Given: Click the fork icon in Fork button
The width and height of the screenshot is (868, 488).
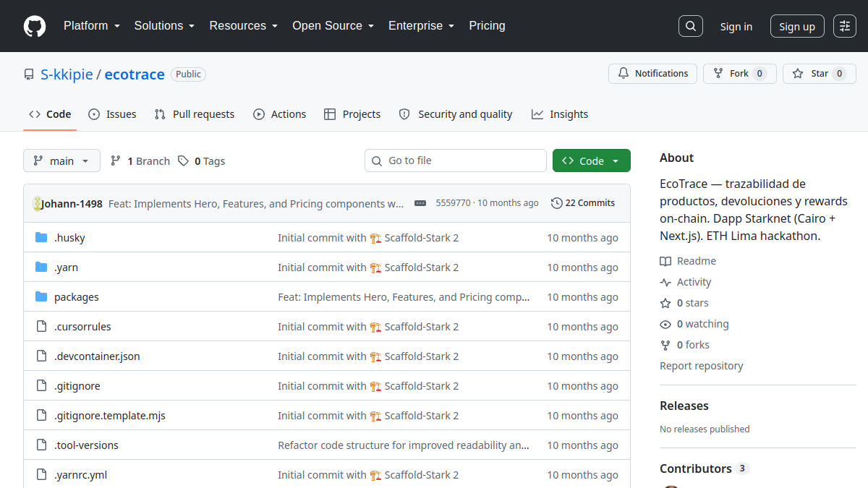Looking at the screenshot, I should 718,74.
